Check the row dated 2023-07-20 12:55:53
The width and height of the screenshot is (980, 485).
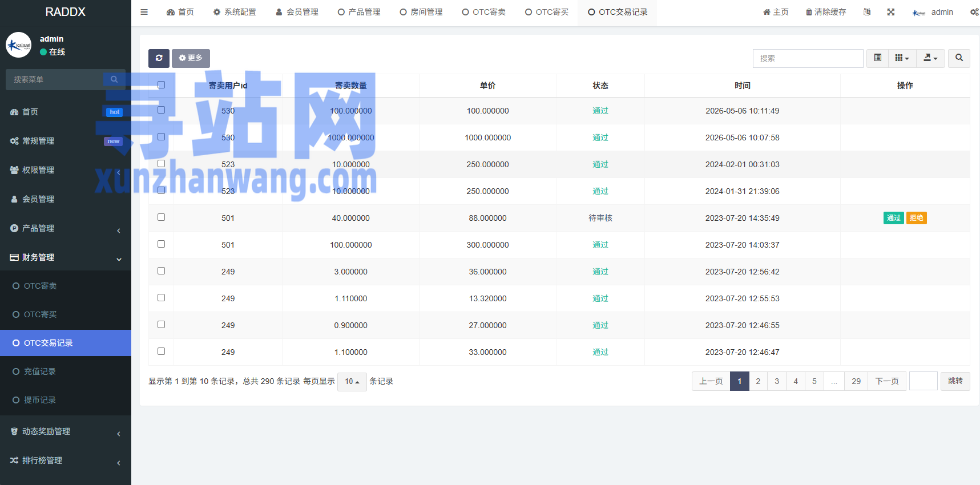161,298
